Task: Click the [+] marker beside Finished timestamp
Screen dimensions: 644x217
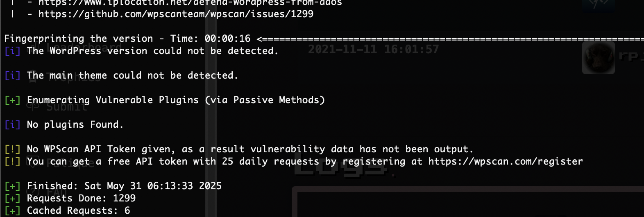Action: (x=12, y=186)
